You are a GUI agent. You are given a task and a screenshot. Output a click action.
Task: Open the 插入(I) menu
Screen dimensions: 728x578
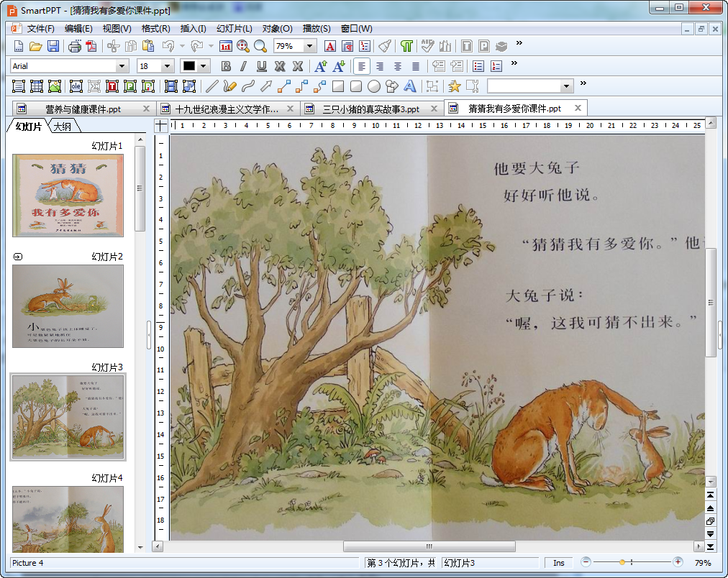pyautogui.click(x=193, y=29)
